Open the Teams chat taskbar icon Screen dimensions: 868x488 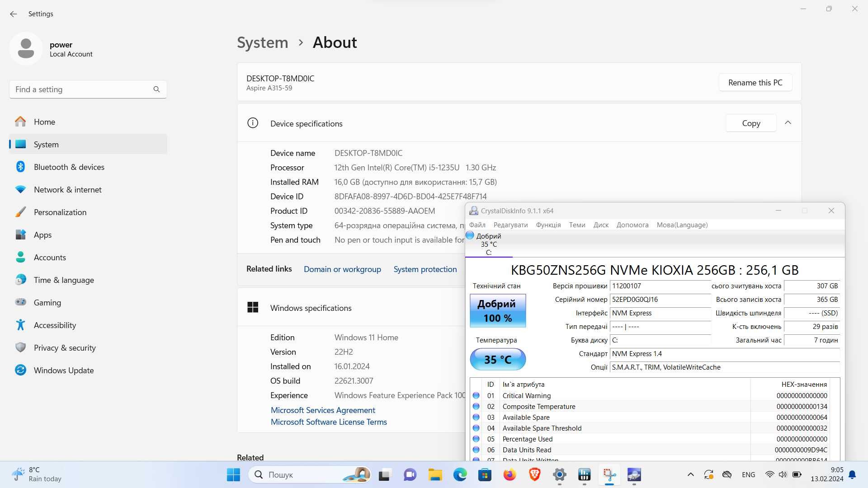point(410,474)
